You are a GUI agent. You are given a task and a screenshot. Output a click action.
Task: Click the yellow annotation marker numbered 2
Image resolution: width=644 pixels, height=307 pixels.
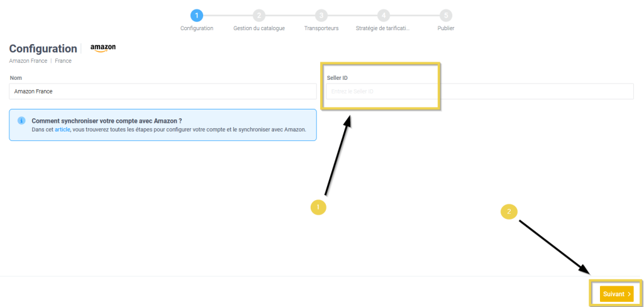tap(509, 212)
